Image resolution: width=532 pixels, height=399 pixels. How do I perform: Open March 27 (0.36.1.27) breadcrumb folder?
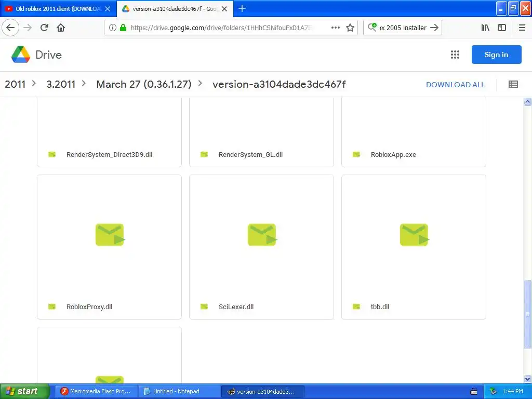[x=144, y=84]
